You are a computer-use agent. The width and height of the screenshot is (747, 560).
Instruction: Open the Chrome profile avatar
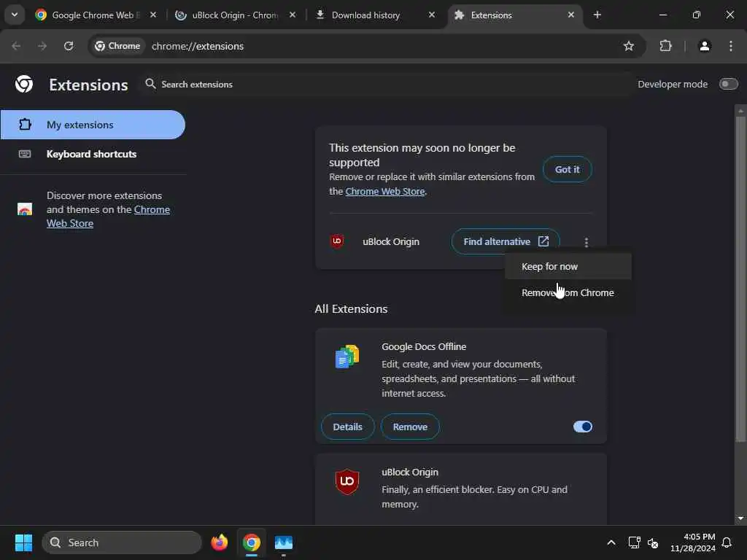point(704,46)
